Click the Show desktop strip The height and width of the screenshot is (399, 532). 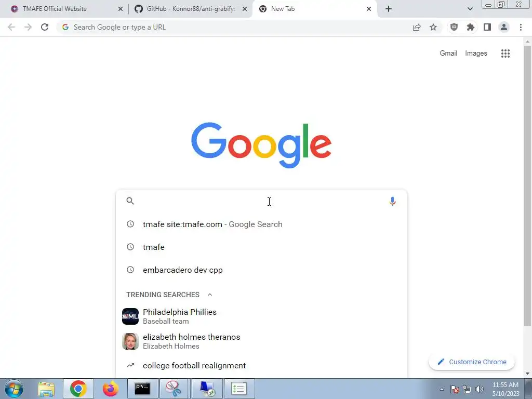point(528,389)
